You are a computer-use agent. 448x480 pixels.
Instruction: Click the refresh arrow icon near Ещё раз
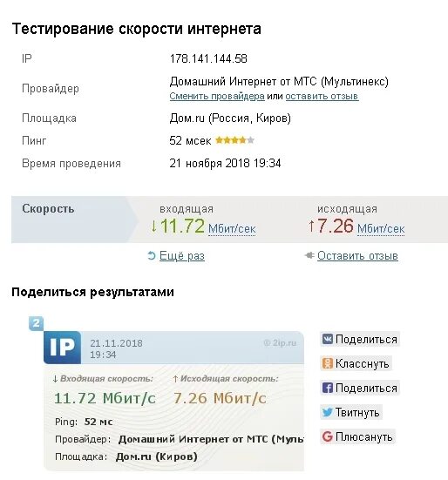(152, 255)
